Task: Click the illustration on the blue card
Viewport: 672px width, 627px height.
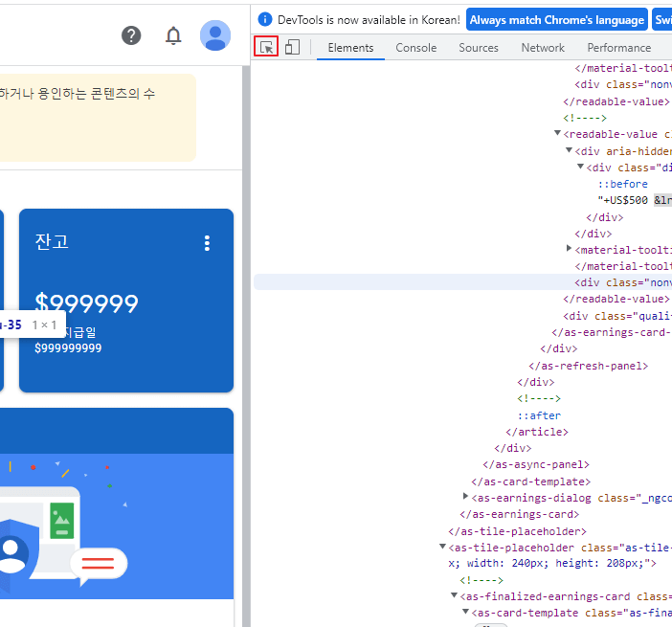Action: [x=64, y=526]
